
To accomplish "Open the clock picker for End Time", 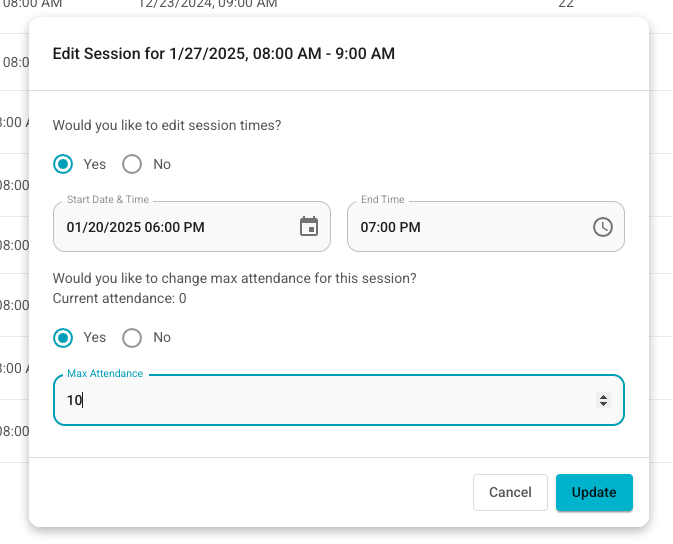I will tap(603, 227).
